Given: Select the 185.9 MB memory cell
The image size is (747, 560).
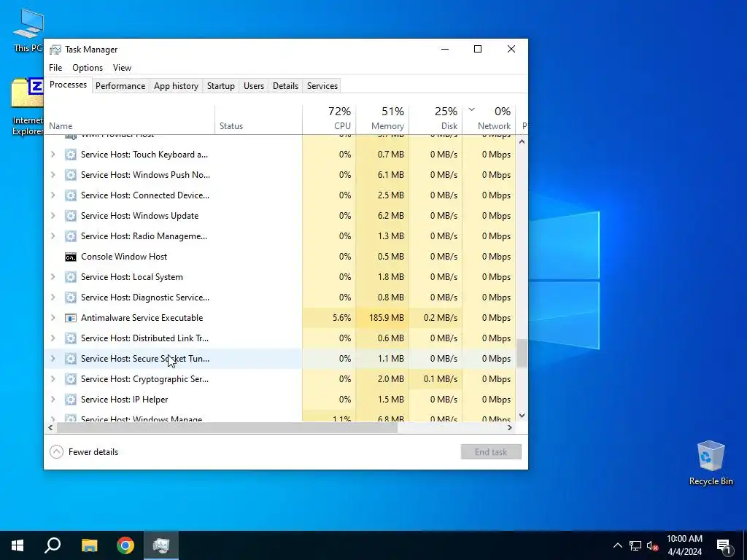Looking at the screenshot, I should click(x=382, y=318).
